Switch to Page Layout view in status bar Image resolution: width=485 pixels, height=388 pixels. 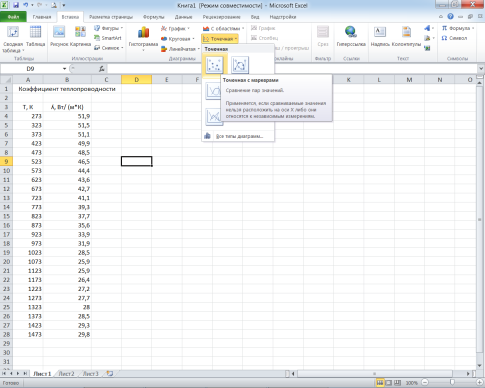[388, 383]
